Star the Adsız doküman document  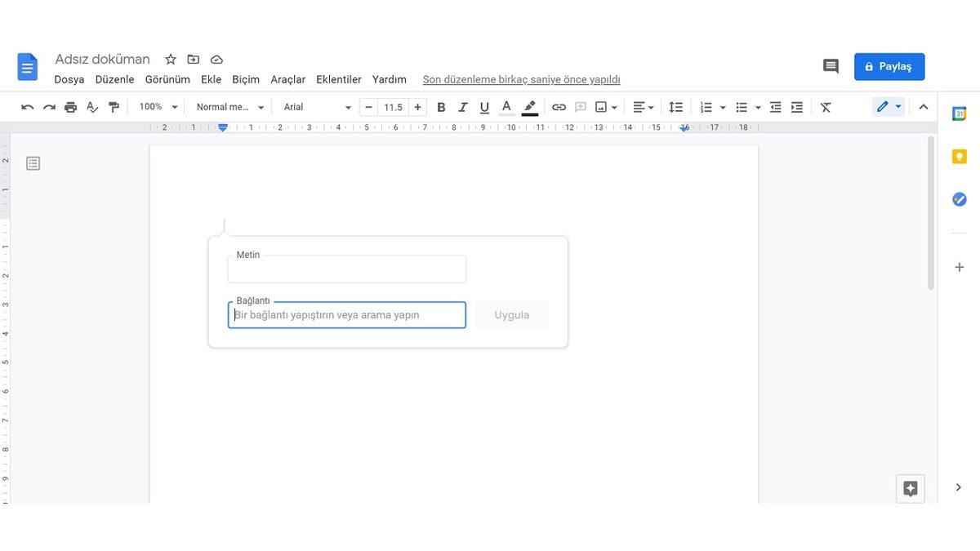click(171, 60)
